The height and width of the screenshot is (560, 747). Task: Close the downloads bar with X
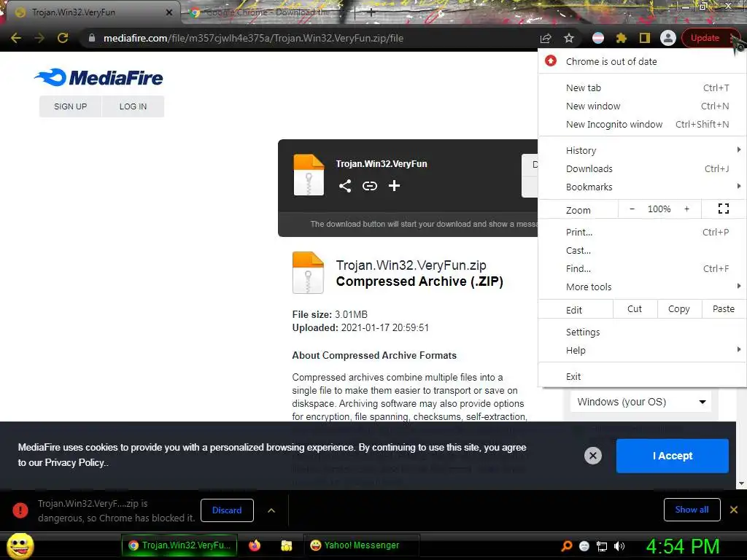click(x=734, y=510)
